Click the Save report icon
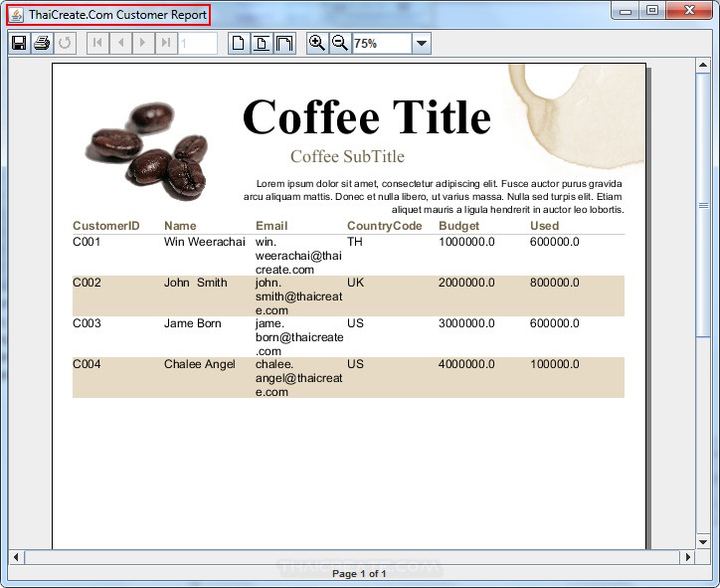Viewport: 720px width, 588px height. click(x=18, y=43)
